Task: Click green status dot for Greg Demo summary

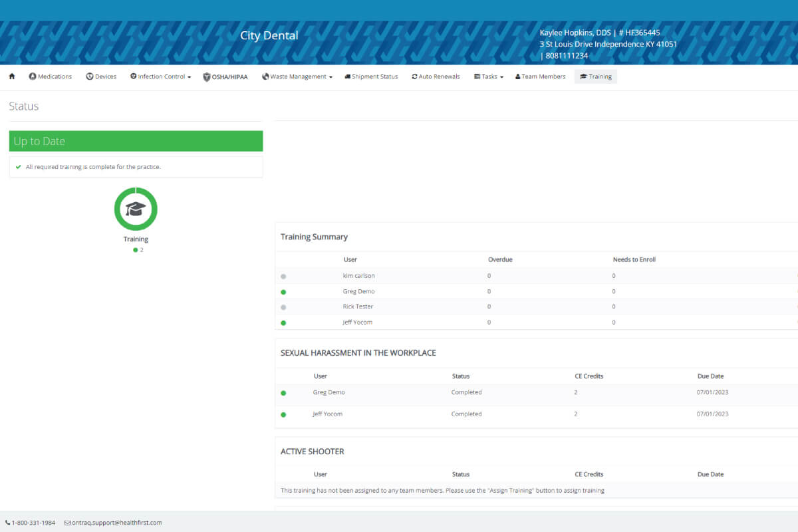Action: 283,292
